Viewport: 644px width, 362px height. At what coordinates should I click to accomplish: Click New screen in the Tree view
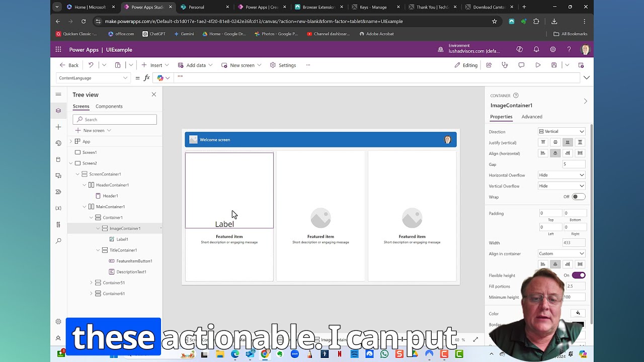[x=94, y=130]
